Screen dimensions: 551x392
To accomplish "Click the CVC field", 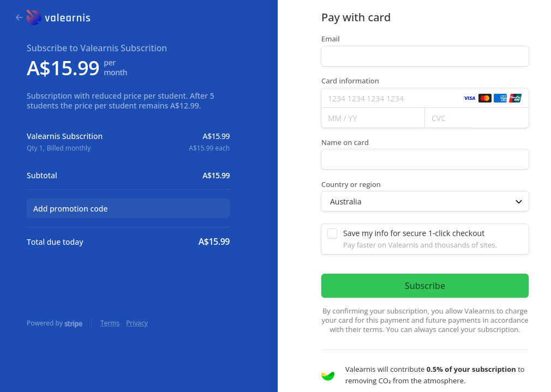I will (476, 118).
